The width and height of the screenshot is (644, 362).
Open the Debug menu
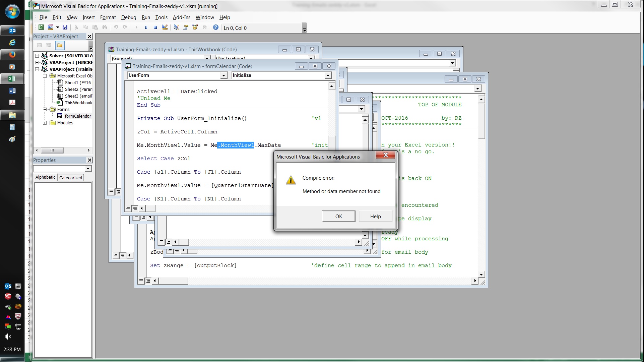[128, 17]
